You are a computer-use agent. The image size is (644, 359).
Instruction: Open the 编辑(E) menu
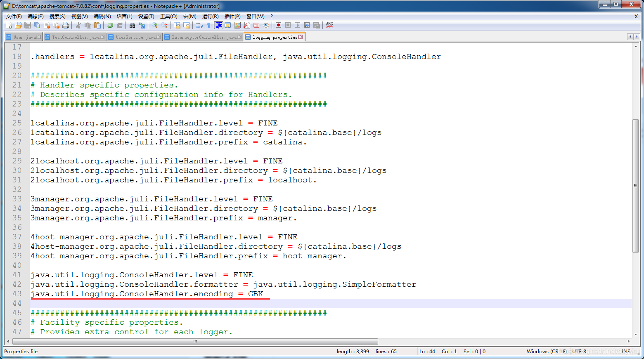[x=36, y=17]
